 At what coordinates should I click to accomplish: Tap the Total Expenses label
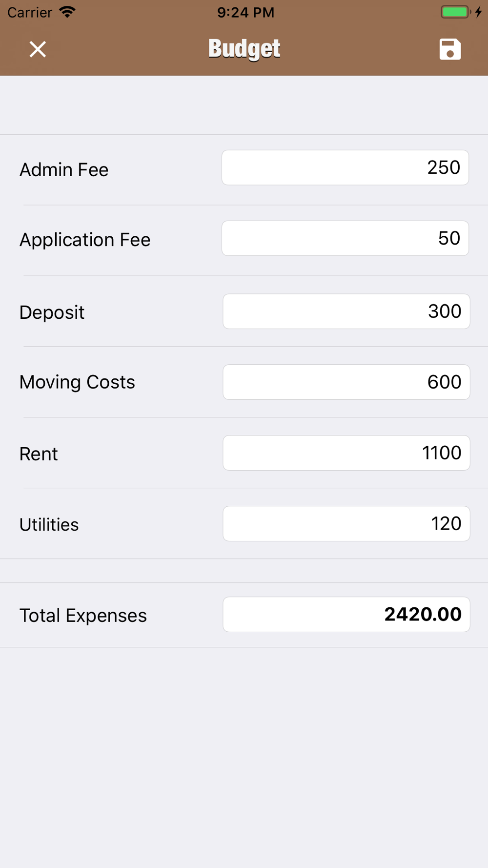pos(83,616)
